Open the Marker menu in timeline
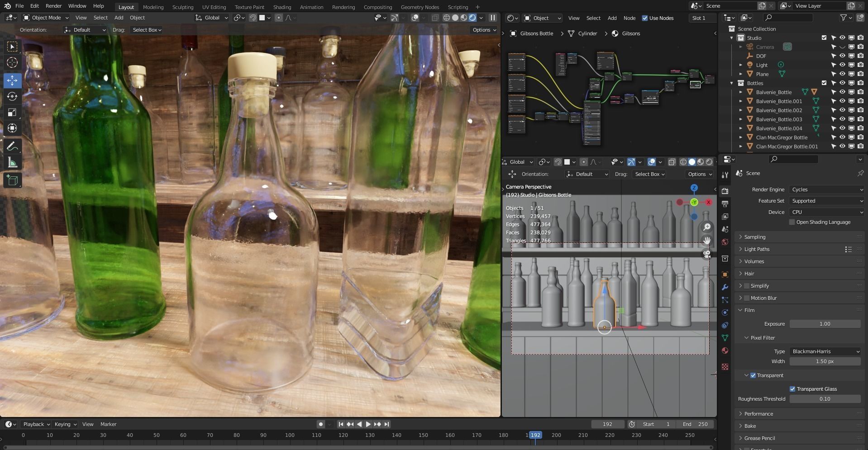The width and height of the screenshot is (868, 450). pyautogui.click(x=108, y=424)
